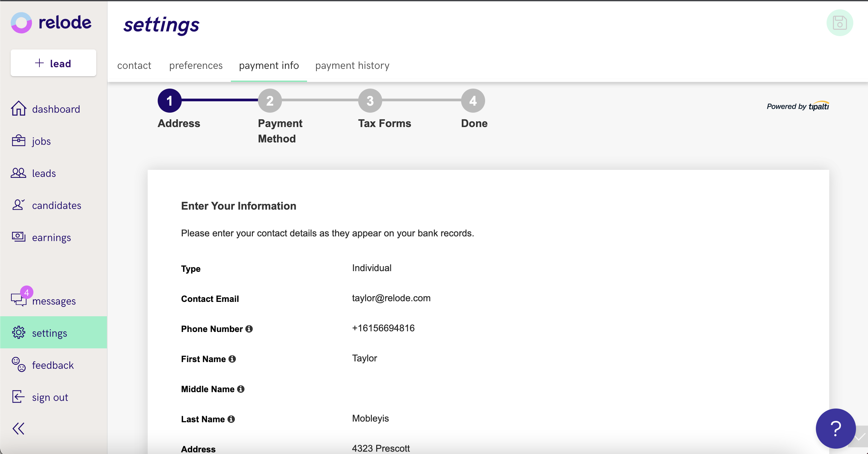Open earnings via money icon

18,237
